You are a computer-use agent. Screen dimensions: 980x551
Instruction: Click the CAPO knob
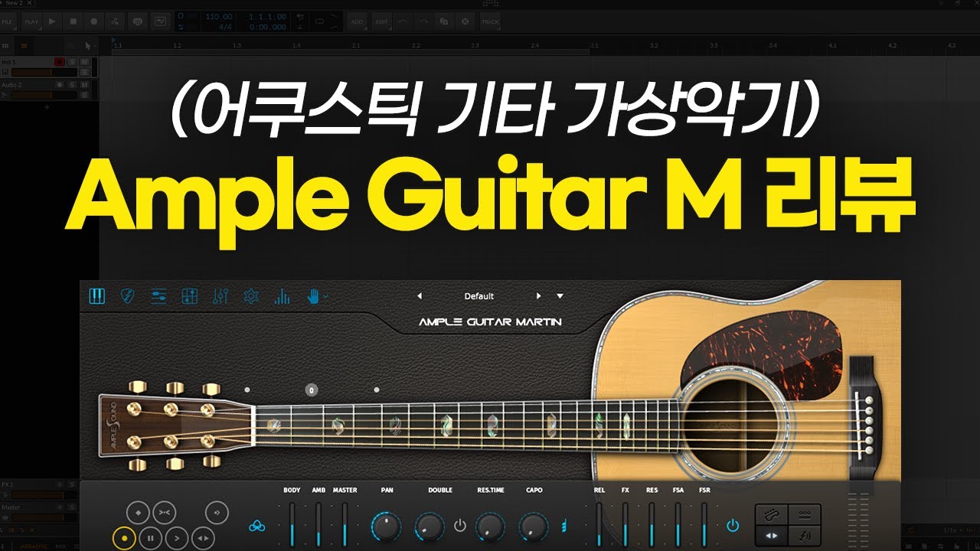click(534, 527)
